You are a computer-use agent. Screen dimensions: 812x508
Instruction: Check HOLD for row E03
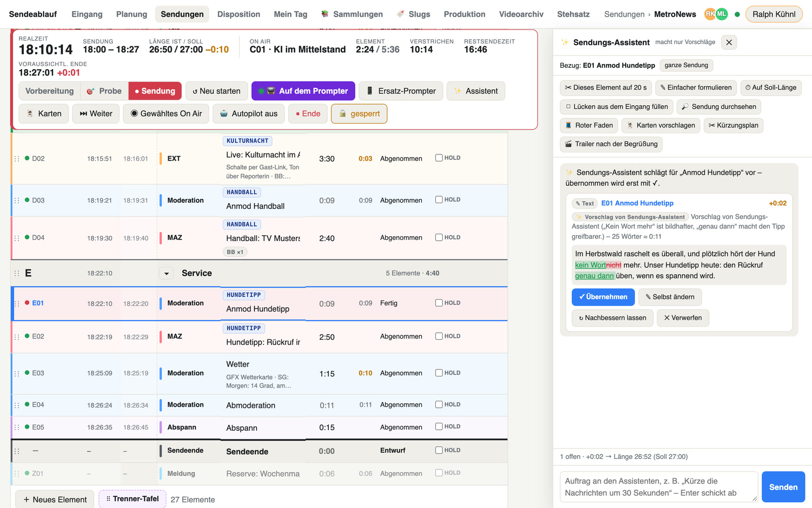point(439,373)
